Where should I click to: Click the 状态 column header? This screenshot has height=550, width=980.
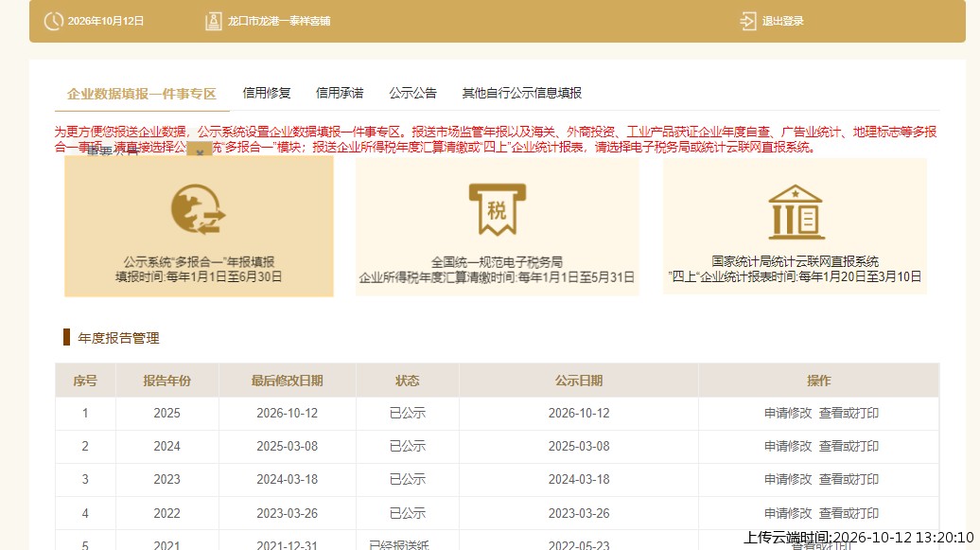407,381
